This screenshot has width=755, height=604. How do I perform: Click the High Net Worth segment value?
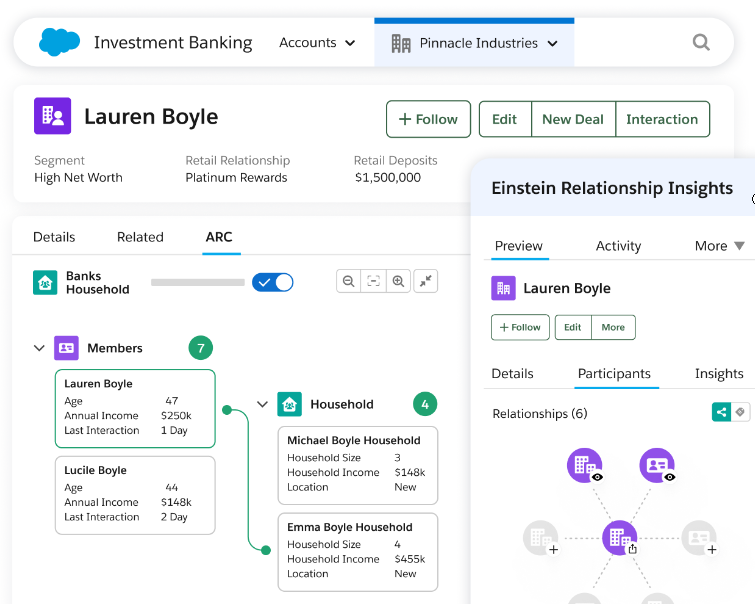click(78, 177)
